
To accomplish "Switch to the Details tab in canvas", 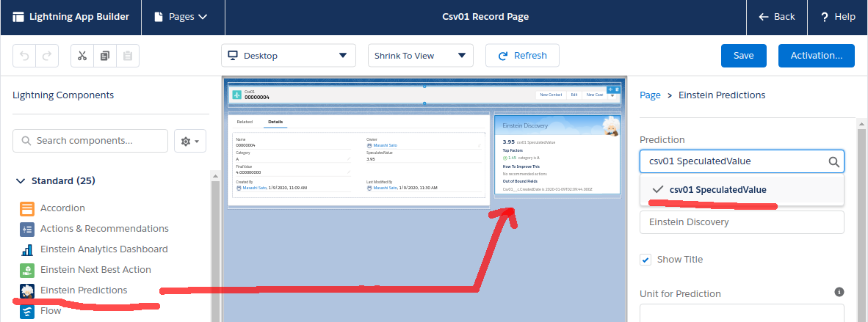I will point(275,121).
